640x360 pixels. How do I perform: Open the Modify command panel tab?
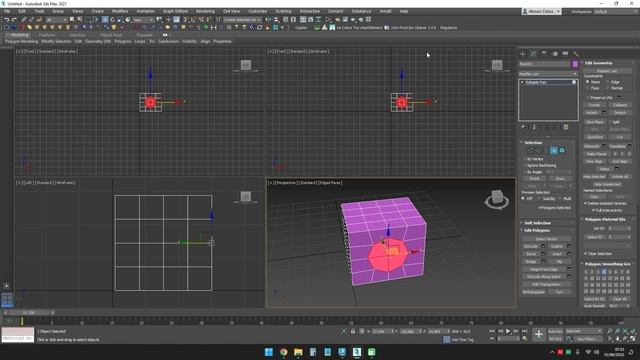tap(533, 54)
